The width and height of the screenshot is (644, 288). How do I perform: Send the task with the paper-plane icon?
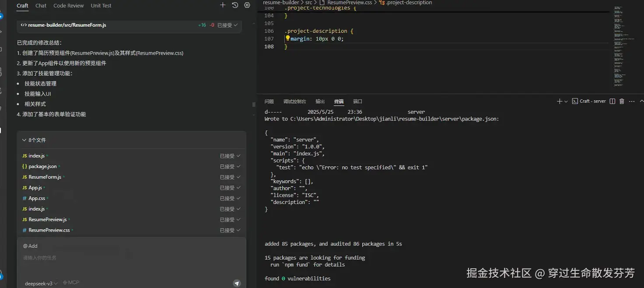tap(237, 283)
